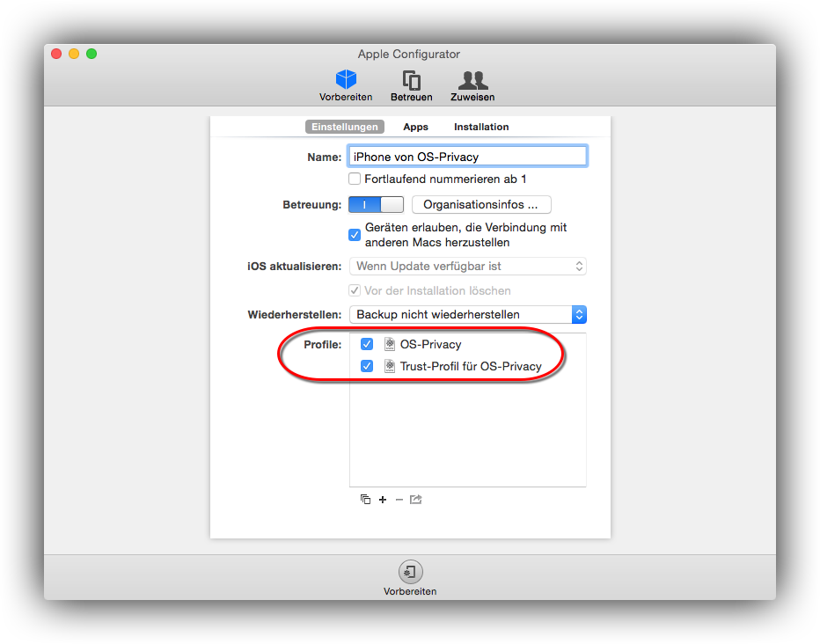Select the Einstellungen tab
This screenshot has width=820, height=644.
(x=345, y=127)
